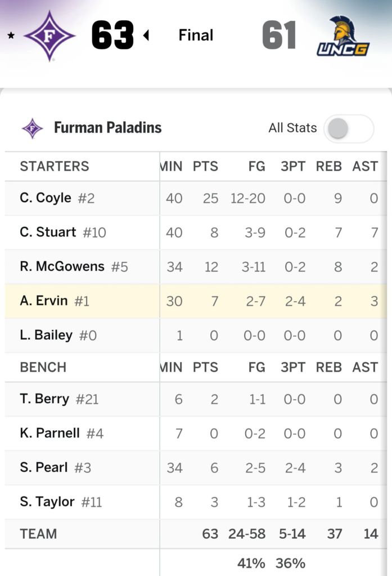Click the small Furman Paladins team icon
The image size is (392, 576).
[32, 128]
